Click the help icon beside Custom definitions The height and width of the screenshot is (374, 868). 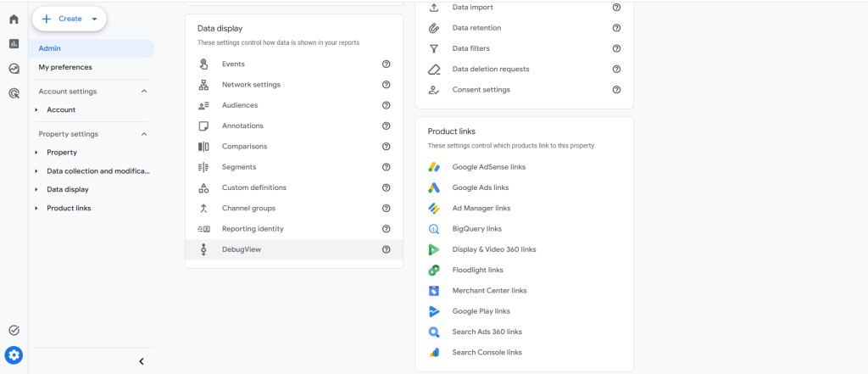pyautogui.click(x=387, y=187)
